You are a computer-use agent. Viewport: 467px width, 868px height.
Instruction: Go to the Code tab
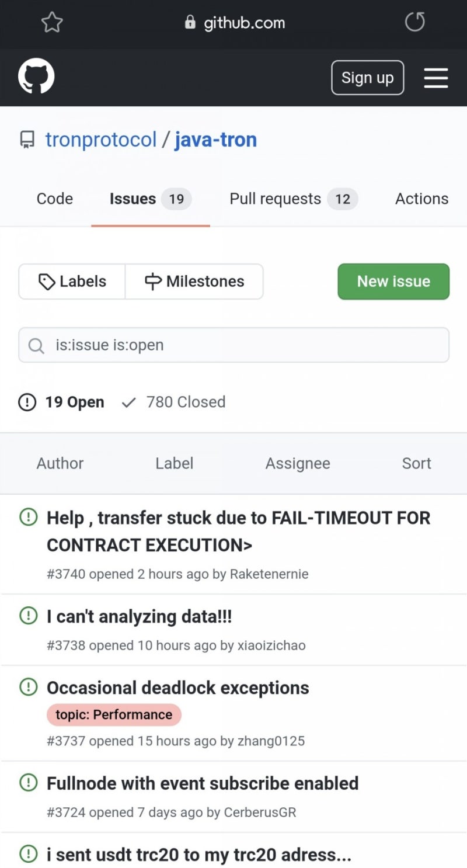pos(55,199)
